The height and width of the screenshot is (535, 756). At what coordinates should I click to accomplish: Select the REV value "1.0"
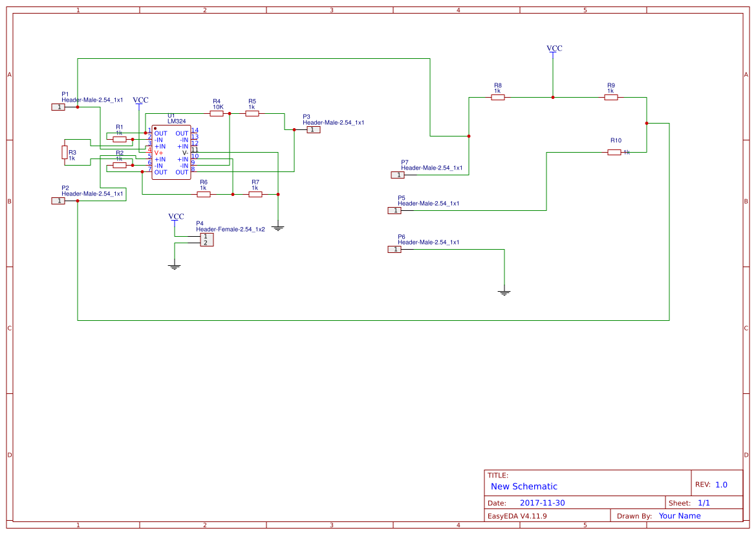tap(721, 485)
